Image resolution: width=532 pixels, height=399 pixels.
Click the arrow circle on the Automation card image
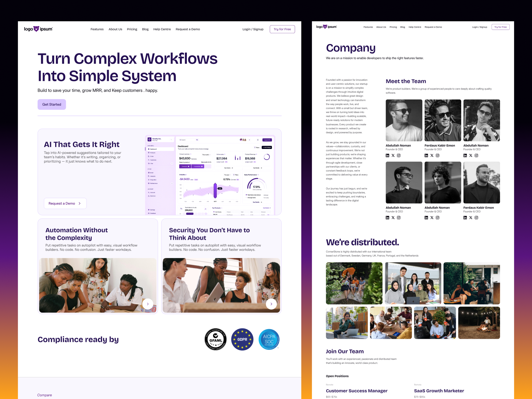pos(148,304)
